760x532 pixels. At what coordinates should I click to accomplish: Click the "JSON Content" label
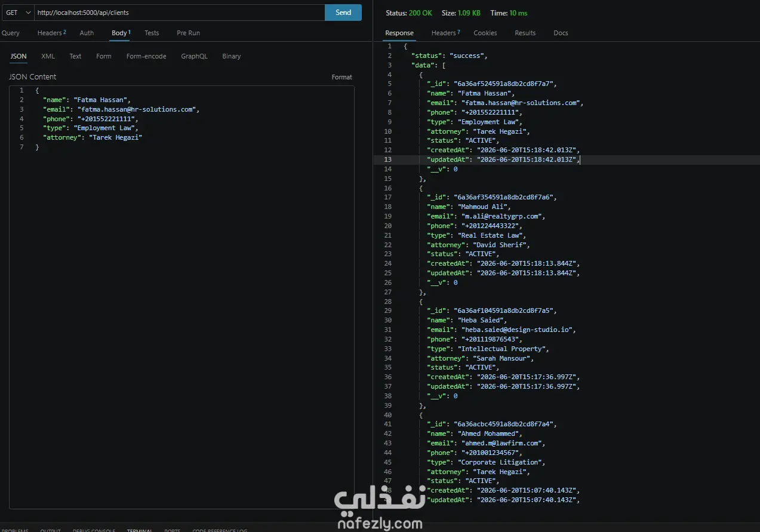pyautogui.click(x=33, y=77)
